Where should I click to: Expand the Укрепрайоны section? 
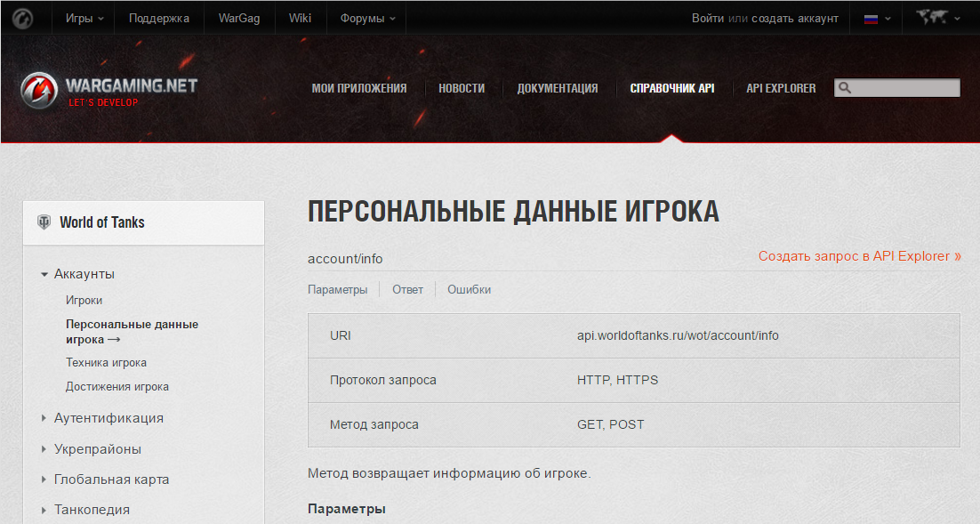point(92,449)
